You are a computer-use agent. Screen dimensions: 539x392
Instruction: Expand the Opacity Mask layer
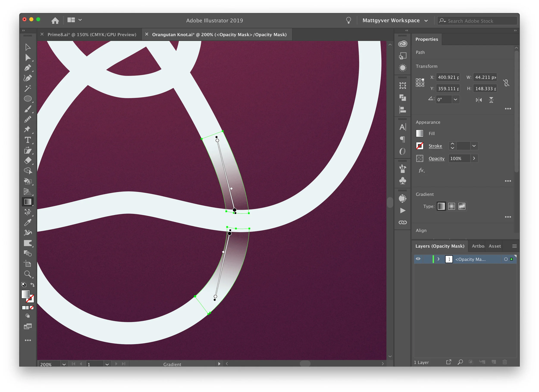[x=439, y=259]
